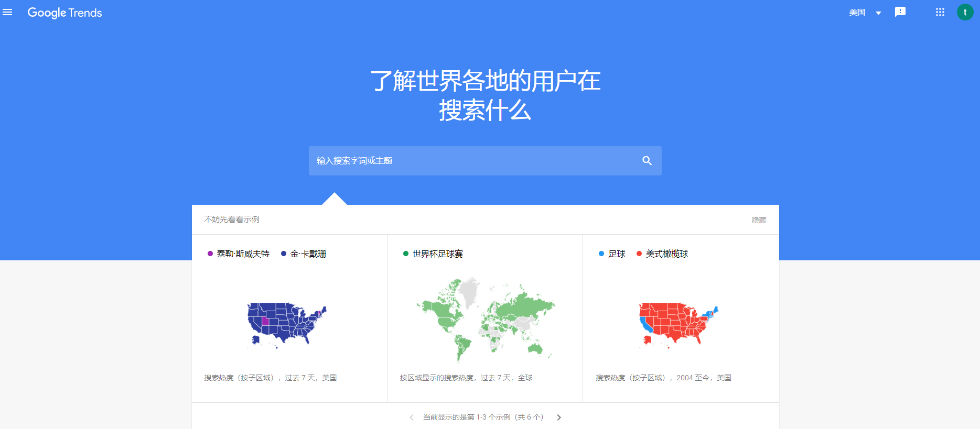The image size is (980, 429).
Task: Open the 世界杯足球赛 example title
Action: 437,254
